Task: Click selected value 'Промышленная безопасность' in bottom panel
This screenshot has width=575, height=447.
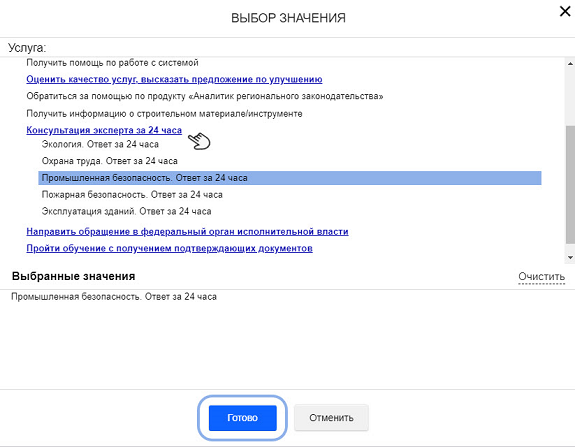Action: pos(114,296)
